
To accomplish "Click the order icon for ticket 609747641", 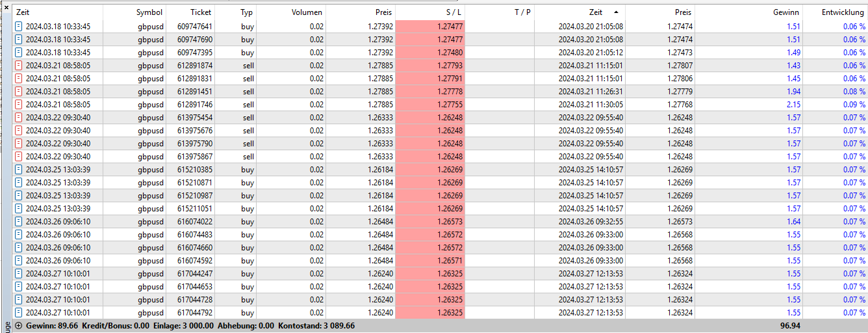I will click(19, 27).
